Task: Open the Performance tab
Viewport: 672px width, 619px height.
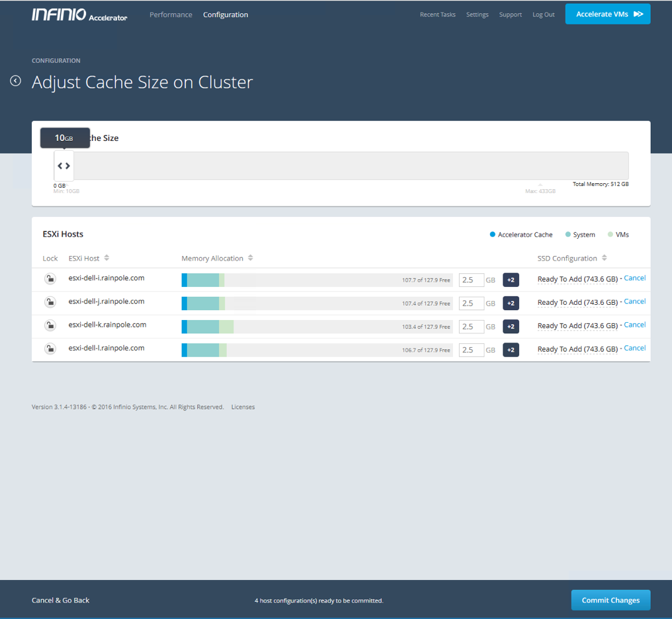Action: tap(171, 15)
